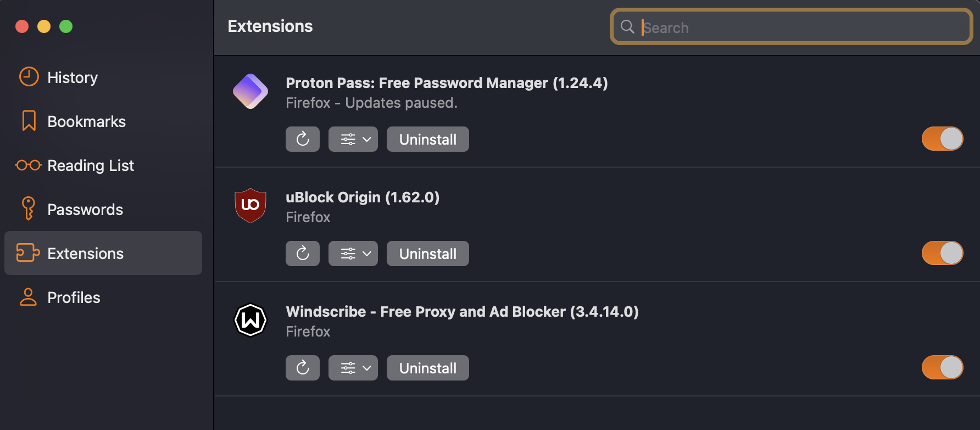Screen dimensions: 980x430
Task: Click the Proton Pass extension logo
Action: 250,91
